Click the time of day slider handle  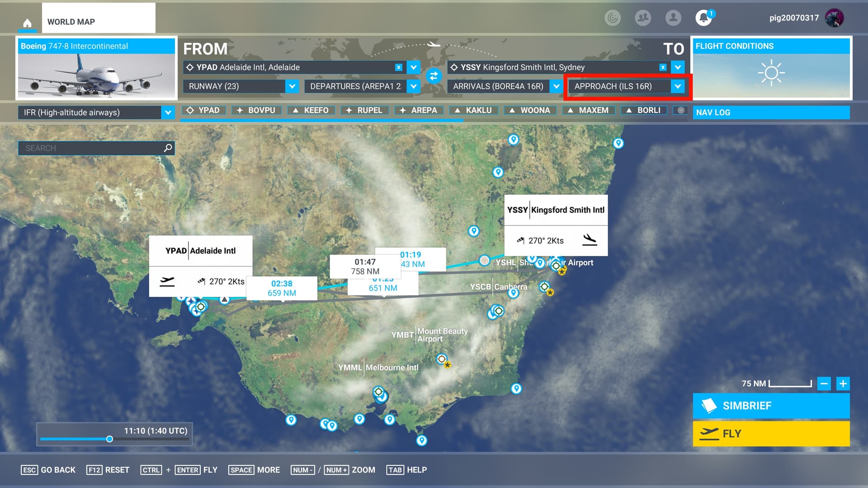pos(109,439)
